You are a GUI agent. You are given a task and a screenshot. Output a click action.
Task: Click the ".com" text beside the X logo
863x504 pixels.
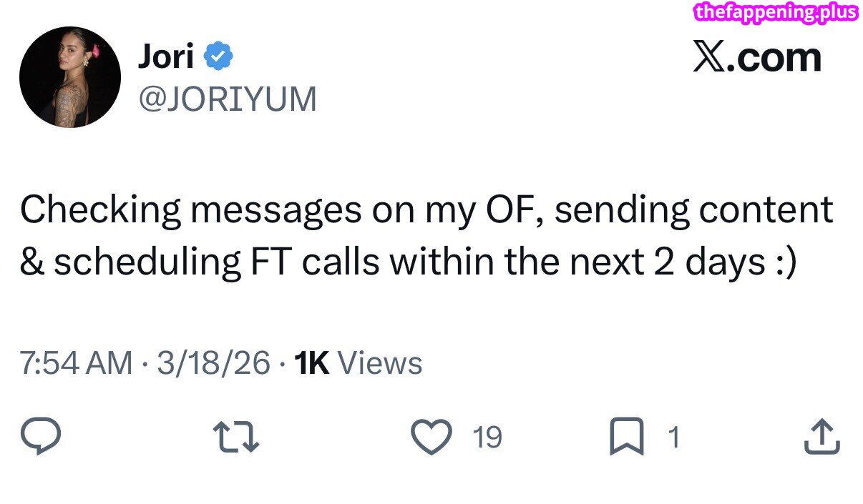click(x=776, y=57)
